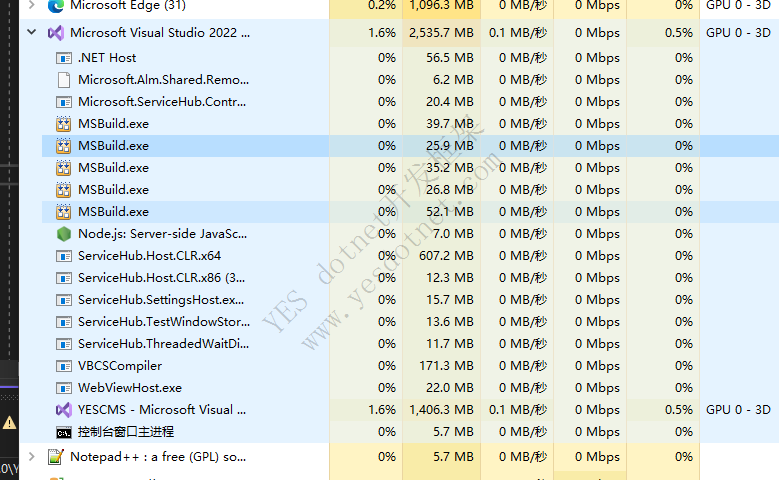Screen dimensions: 779x480
Task: Click the VBCSCompiler process icon
Action: [64, 366]
